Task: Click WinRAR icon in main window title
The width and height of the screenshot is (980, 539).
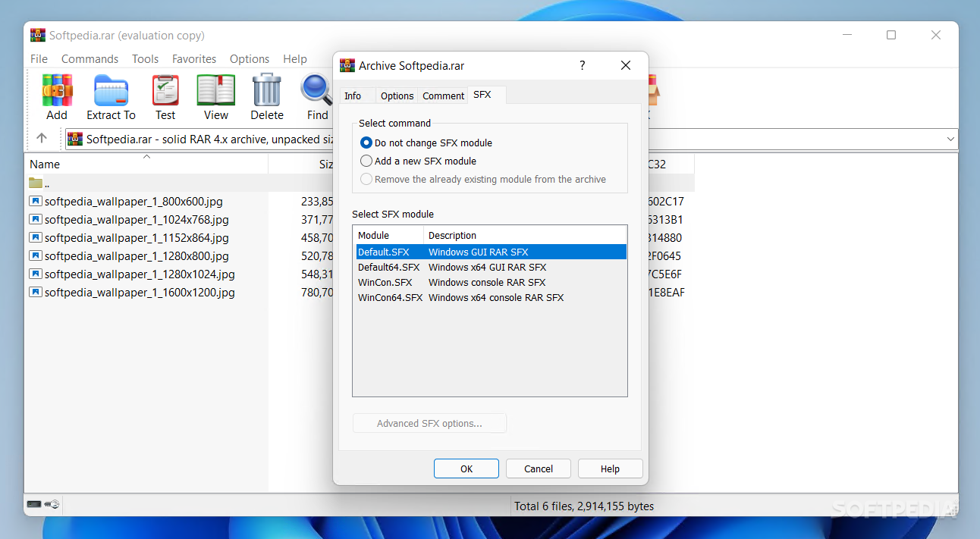Action: click(38, 35)
